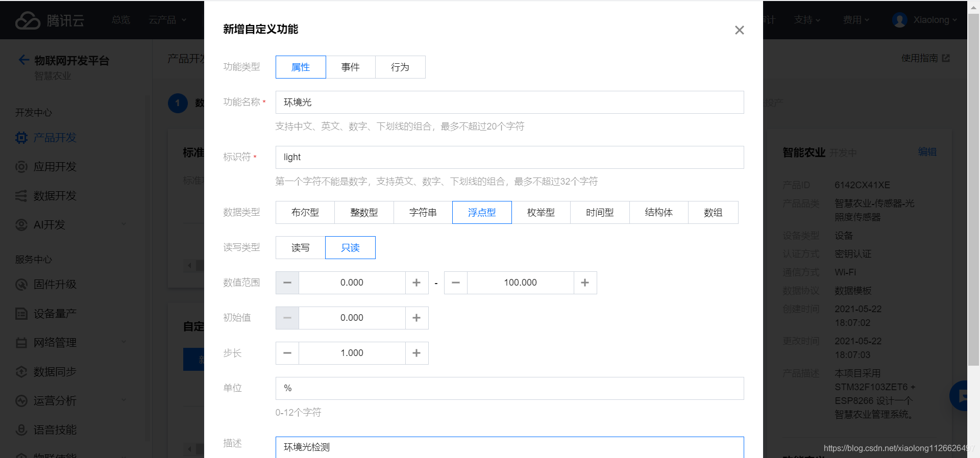The height and width of the screenshot is (458, 980).
Task: Click the Tencent Cloud logo icon
Action: tap(28, 20)
